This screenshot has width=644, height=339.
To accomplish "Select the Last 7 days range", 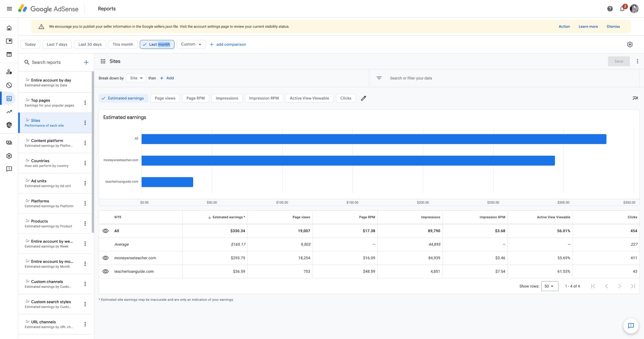I will [57, 44].
